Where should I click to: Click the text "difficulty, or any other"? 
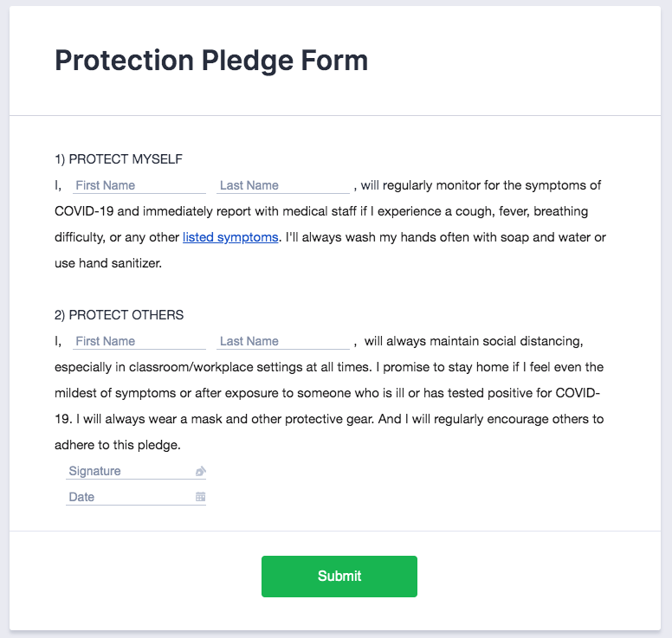pos(117,237)
